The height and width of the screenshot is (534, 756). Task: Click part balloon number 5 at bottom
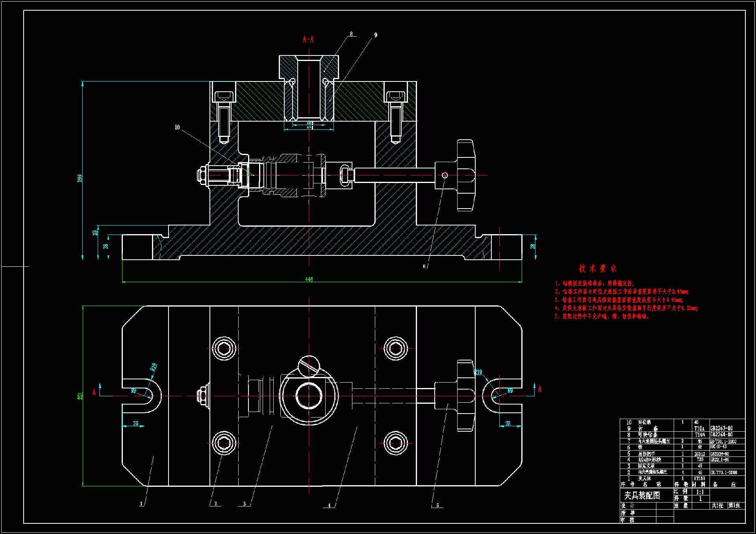point(437,505)
